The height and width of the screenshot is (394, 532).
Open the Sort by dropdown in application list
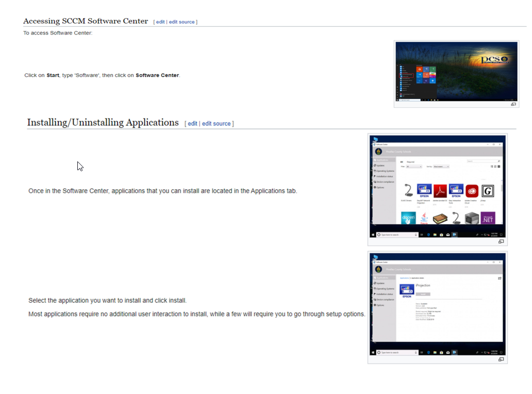click(441, 167)
